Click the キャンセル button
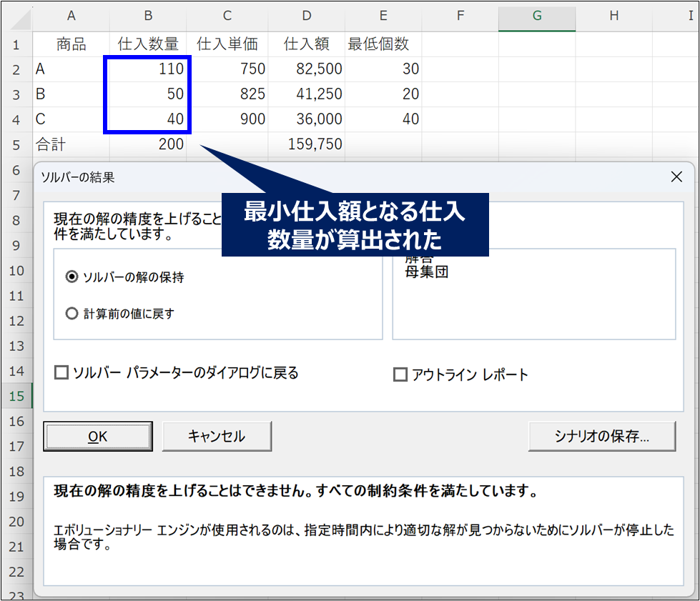The width and height of the screenshot is (700, 601). click(x=217, y=436)
